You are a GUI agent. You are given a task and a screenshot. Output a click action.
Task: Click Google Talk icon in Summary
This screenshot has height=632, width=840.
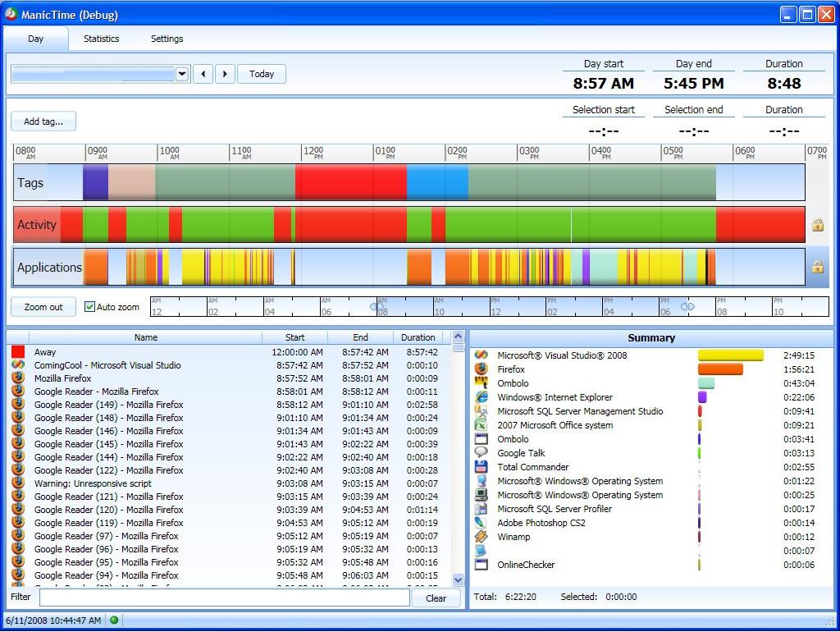pyautogui.click(x=482, y=453)
